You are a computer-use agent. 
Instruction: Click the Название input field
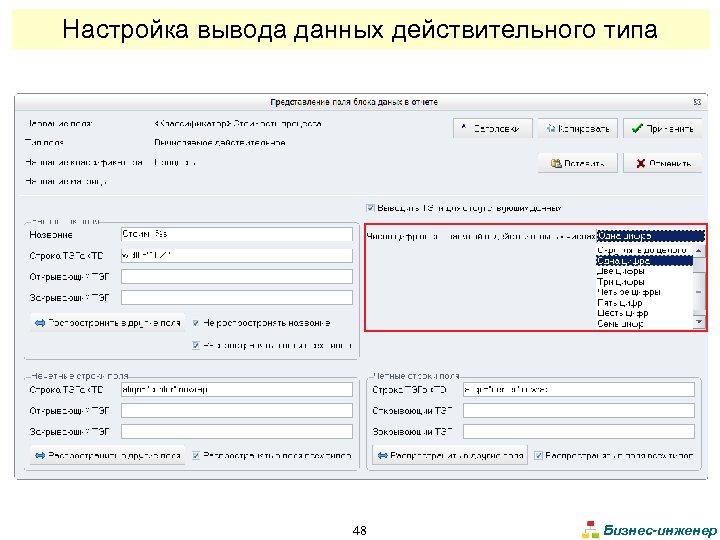click(x=237, y=234)
